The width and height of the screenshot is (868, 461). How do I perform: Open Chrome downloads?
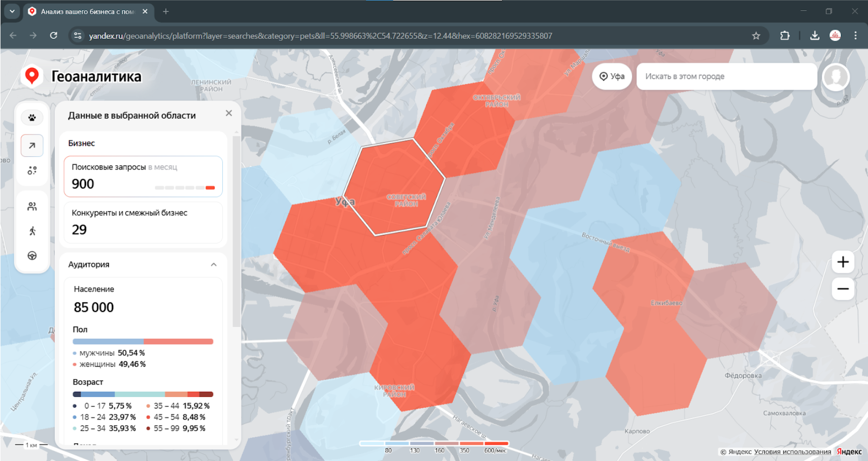[x=815, y=35]
